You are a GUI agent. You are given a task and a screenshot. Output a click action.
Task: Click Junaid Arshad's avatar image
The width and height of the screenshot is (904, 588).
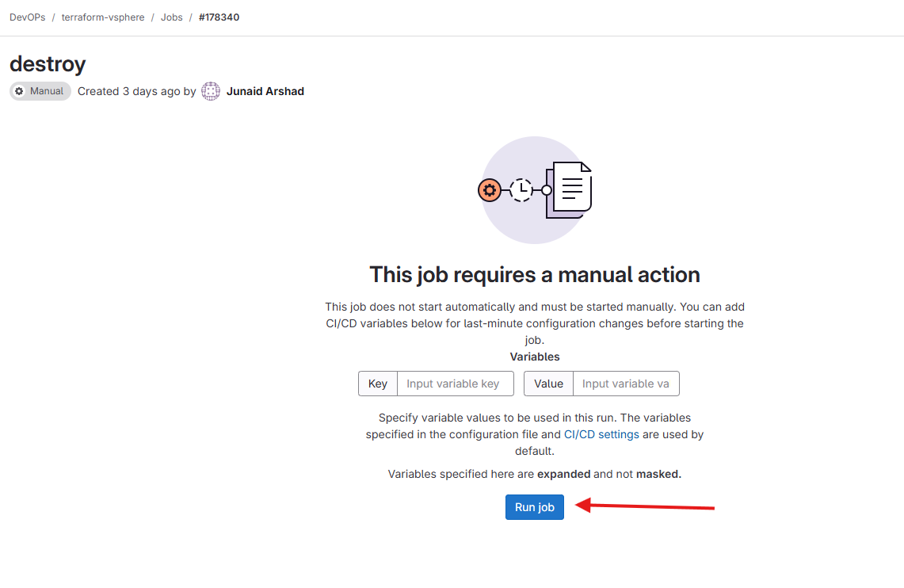pyautogui.click(x=211, y=91)
